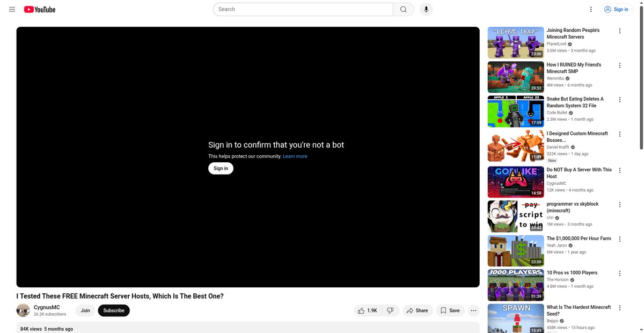Open I Designed Custom Minecraft Bosses thumbnail
The width and height of the screenshot is (644, 333).
click(x=516, y=146)
